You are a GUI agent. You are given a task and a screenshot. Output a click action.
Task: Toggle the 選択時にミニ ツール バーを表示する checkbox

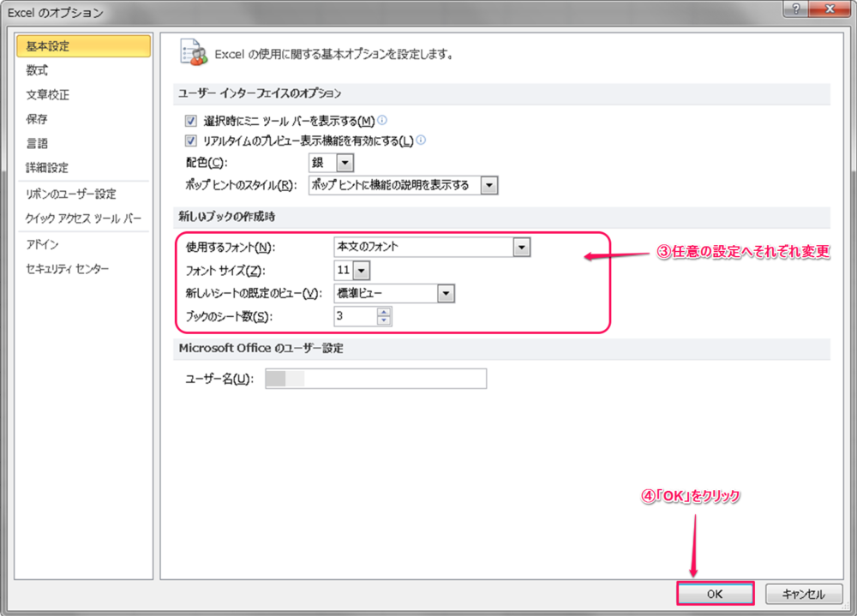click(191, 121)
